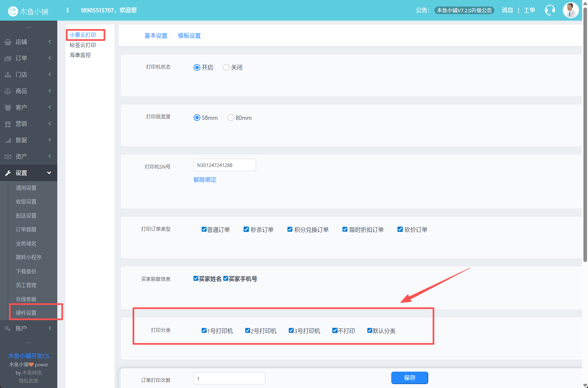Viewport: 588px width, 388px height.
Task: Click the 商品 balance scale icon
Action: (8, 91)
